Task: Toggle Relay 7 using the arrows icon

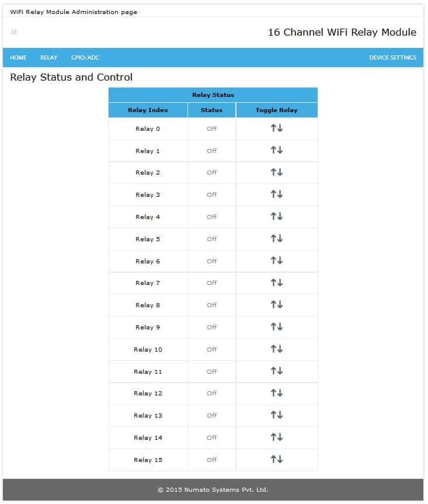Action: [x=277, y=283]
